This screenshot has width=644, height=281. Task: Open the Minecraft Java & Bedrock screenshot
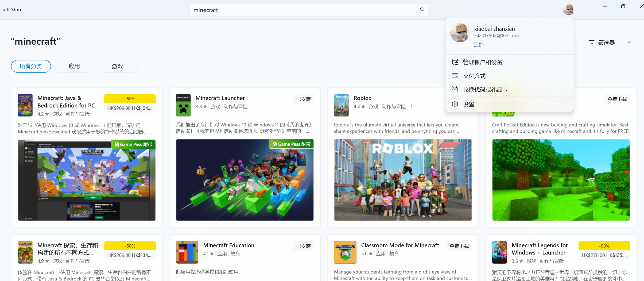(x=87, y=180)
